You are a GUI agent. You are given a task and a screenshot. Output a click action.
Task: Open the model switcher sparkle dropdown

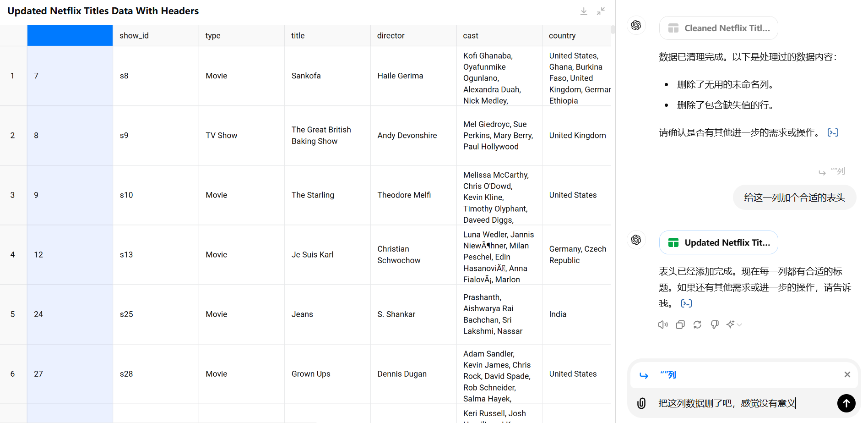click(734, 324)
